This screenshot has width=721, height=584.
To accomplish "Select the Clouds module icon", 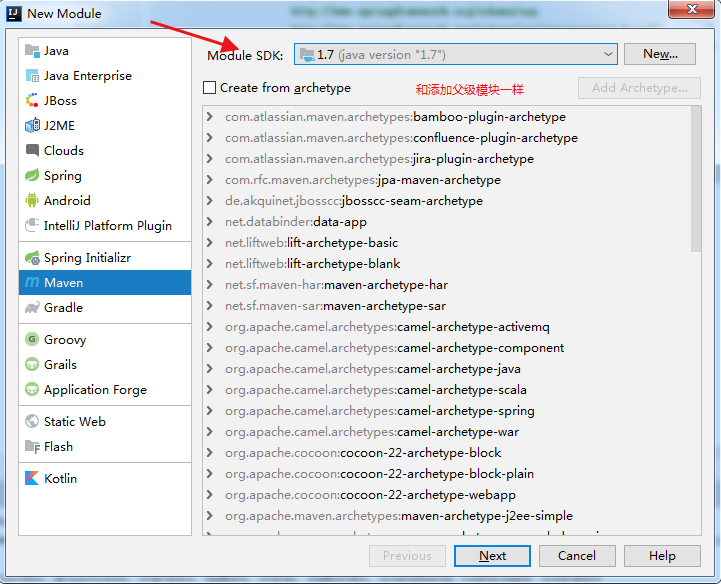I will pyautogui.click(x=32, y=150).
